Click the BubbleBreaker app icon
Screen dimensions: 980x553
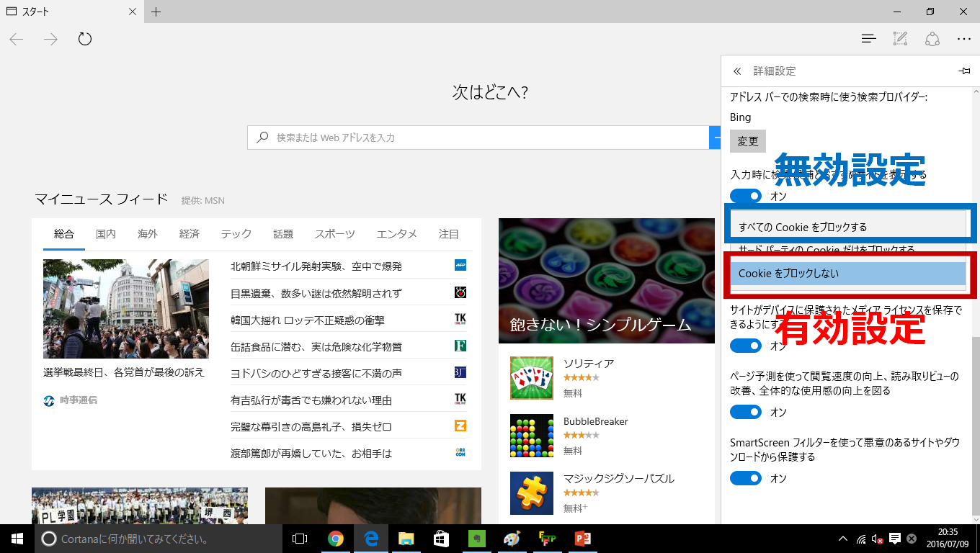point(532,436)
